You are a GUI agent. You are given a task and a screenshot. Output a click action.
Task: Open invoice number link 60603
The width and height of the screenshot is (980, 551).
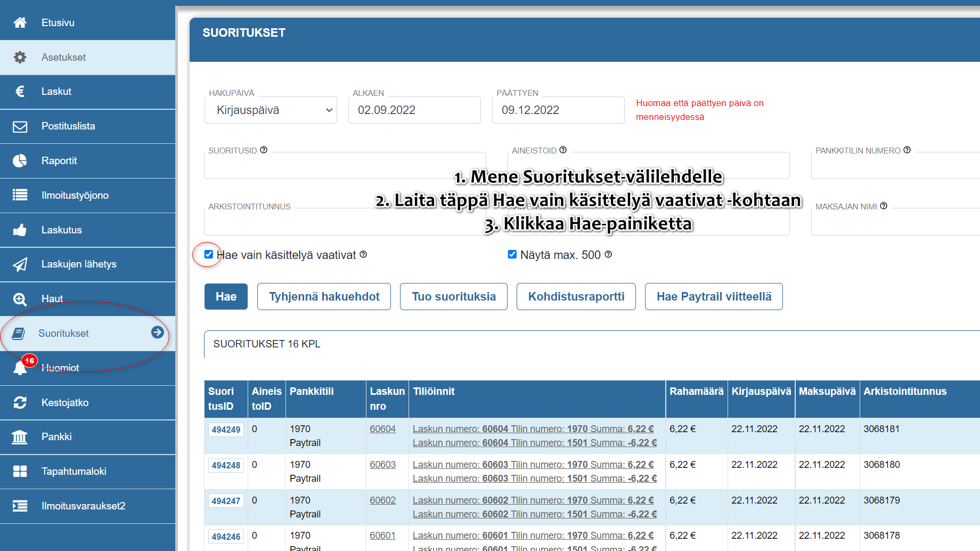(x=383, y=465)
